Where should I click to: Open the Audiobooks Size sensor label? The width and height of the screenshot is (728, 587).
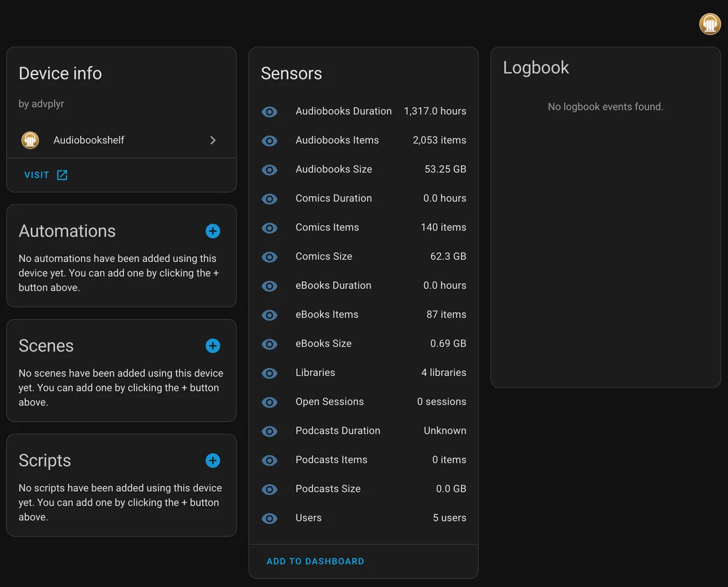pos(334,169)
